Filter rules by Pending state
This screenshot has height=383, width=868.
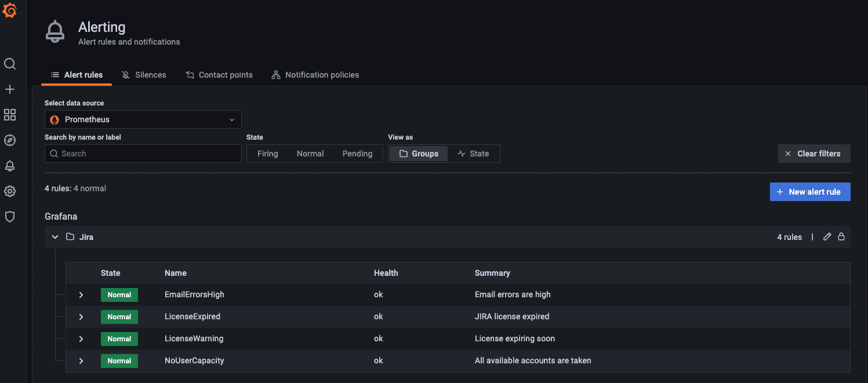(x=357, y=154)
